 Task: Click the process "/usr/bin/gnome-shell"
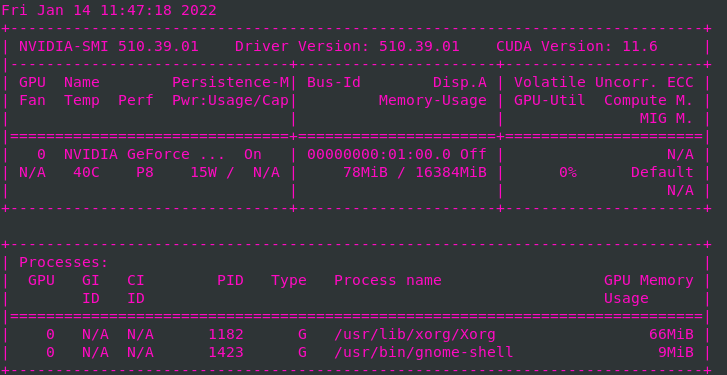(x=424, y=353)
